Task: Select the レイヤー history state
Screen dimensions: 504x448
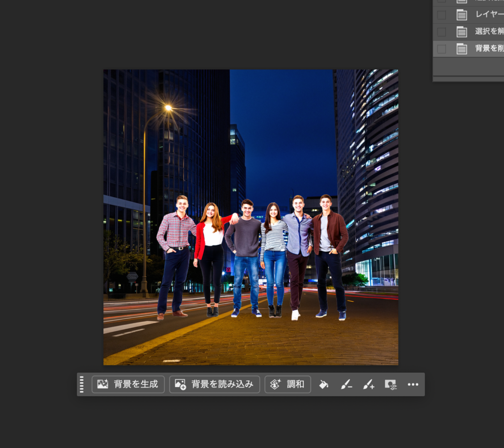Action: (x=488, y=15)
